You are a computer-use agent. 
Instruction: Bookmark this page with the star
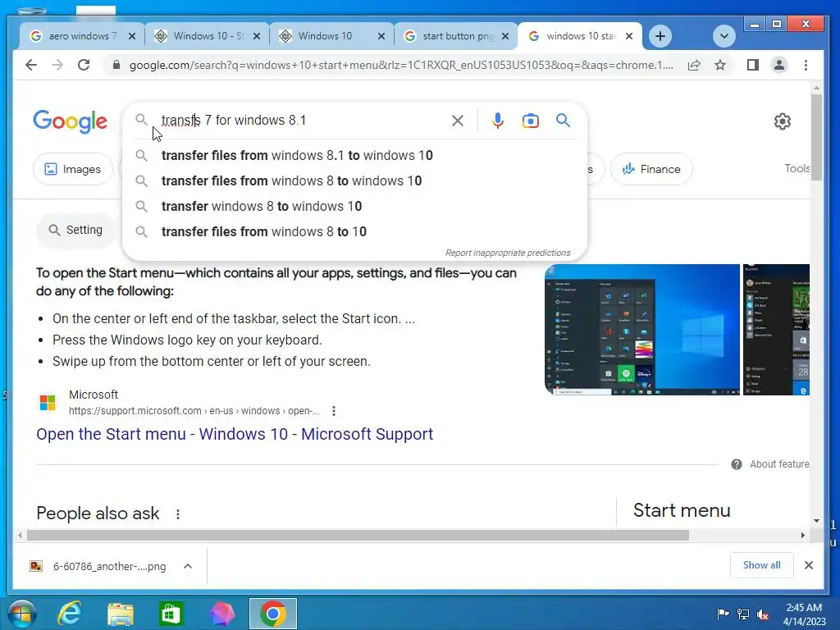pos(720,66)
